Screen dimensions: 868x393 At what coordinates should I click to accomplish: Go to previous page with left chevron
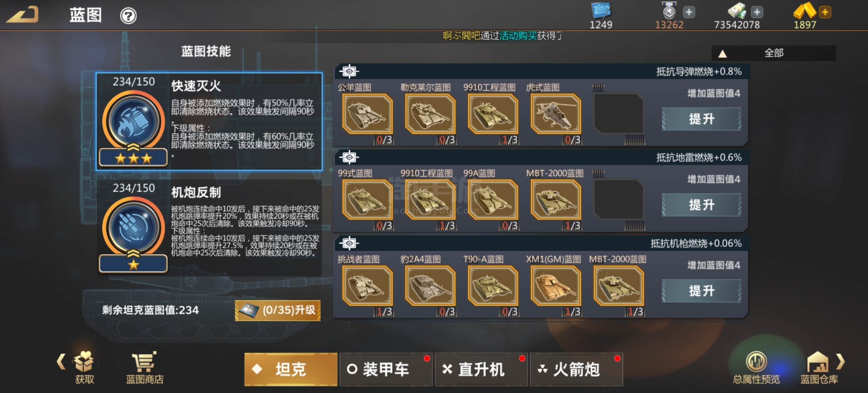[61, 362]
